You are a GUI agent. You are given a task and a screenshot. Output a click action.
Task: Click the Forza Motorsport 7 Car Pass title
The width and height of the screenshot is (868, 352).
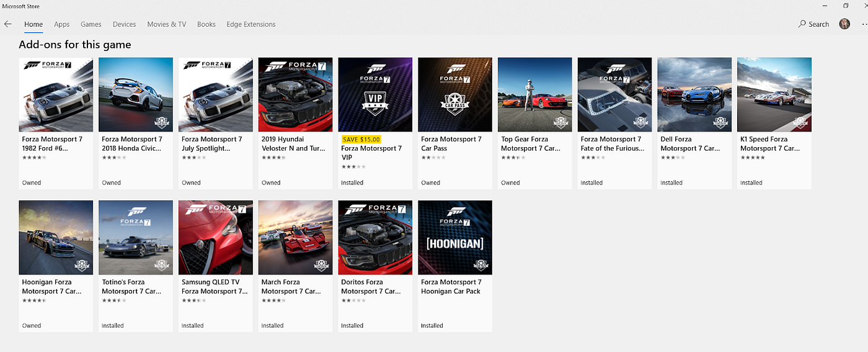click(x=451, y=144)
